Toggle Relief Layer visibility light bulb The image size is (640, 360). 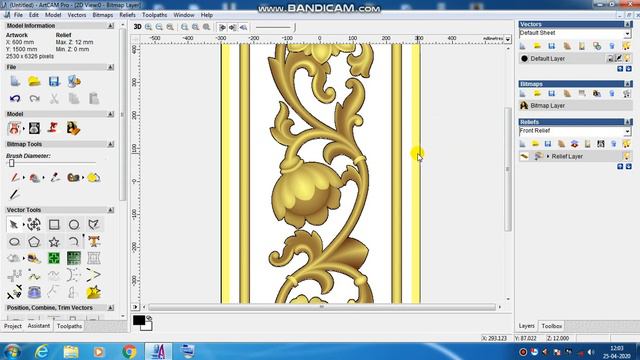(627, 156)
